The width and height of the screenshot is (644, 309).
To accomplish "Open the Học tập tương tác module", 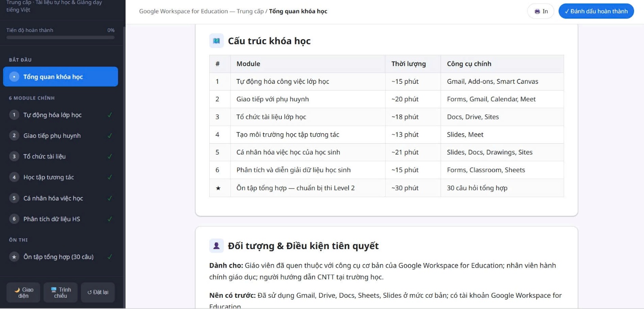I will [60, 177].
